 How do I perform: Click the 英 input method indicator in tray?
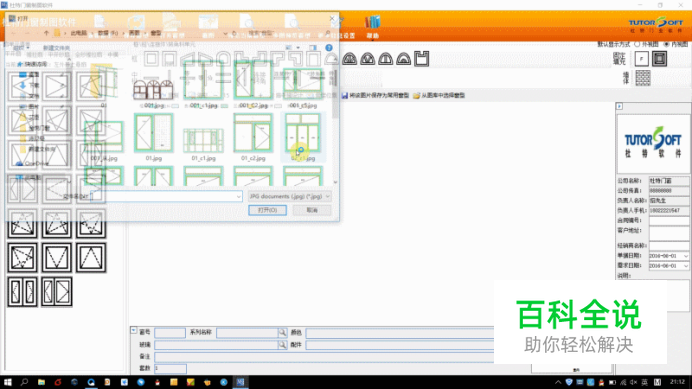point(644,382)
